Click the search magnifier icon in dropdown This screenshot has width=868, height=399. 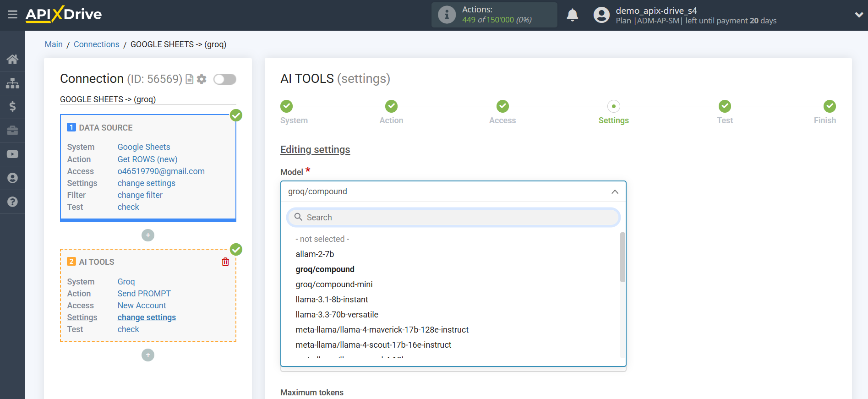click(x=298, y=217)
